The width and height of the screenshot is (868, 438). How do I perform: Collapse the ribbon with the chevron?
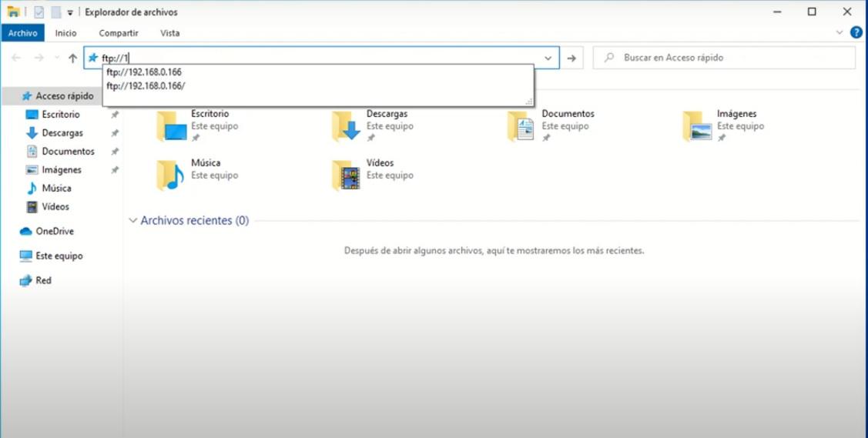[840, 32]
